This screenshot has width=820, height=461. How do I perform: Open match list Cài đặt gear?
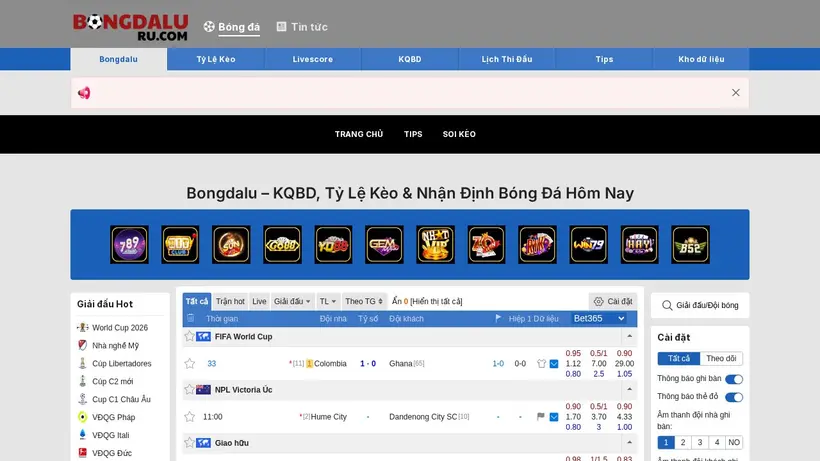click(x=613, y=302)
